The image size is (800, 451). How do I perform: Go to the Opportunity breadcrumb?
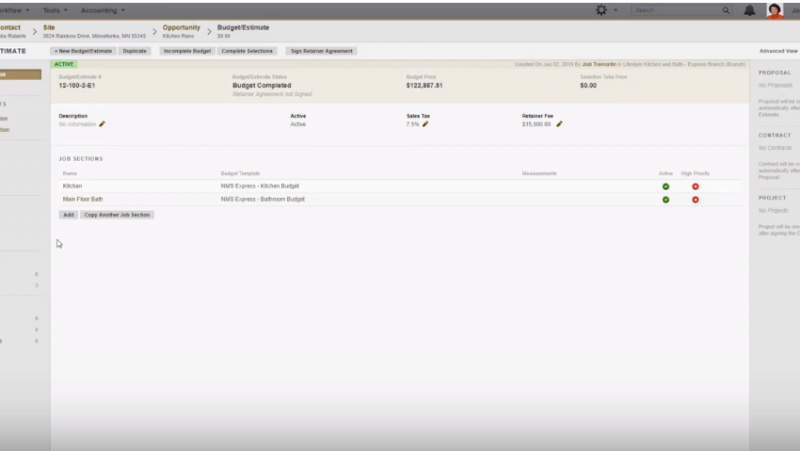click(181, 28)
